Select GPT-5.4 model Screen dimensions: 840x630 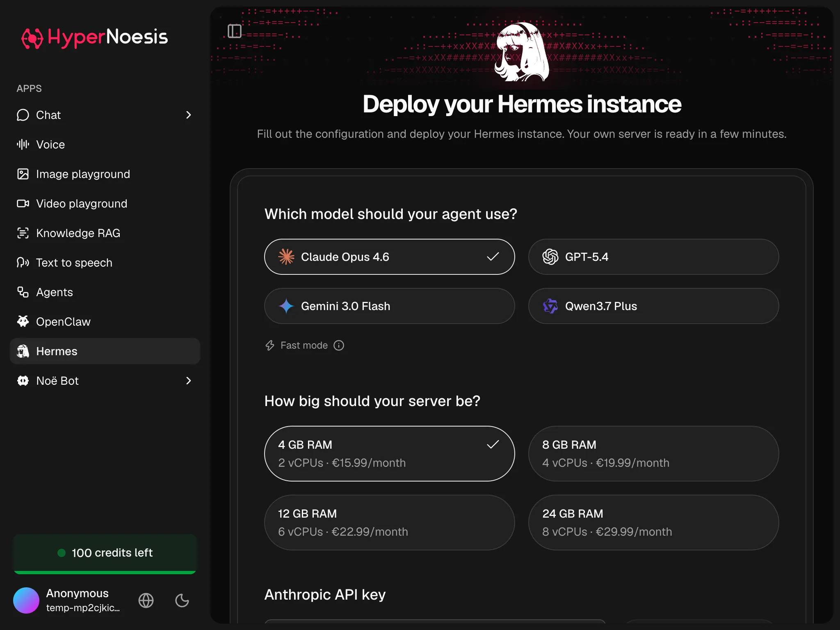pyautogui.click(x=654, y=257)
